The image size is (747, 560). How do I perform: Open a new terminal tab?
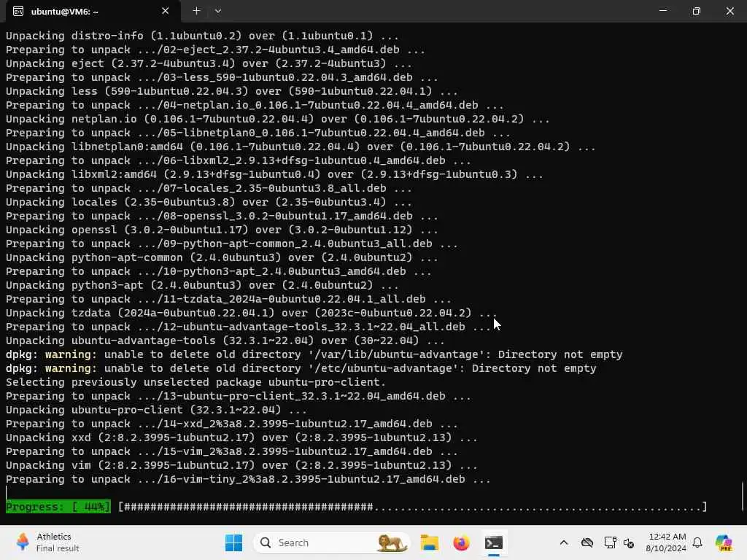(196, 10)
